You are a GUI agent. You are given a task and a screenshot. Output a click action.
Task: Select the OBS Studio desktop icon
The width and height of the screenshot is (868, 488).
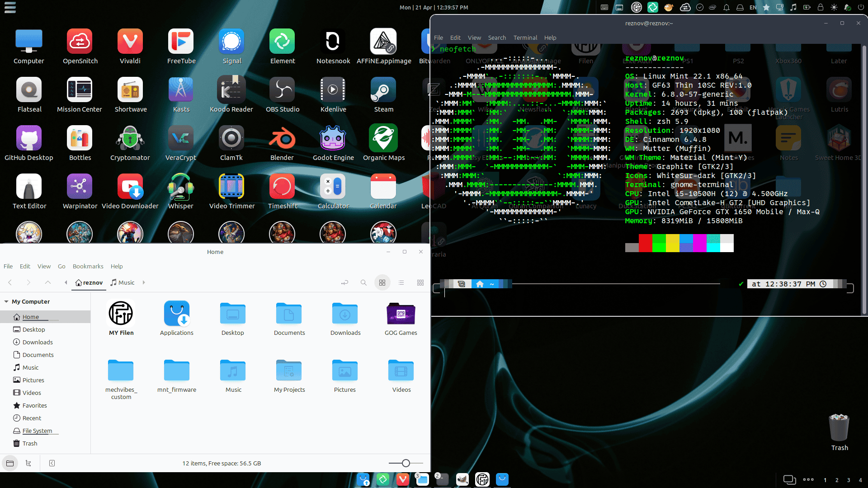(282, 95)
